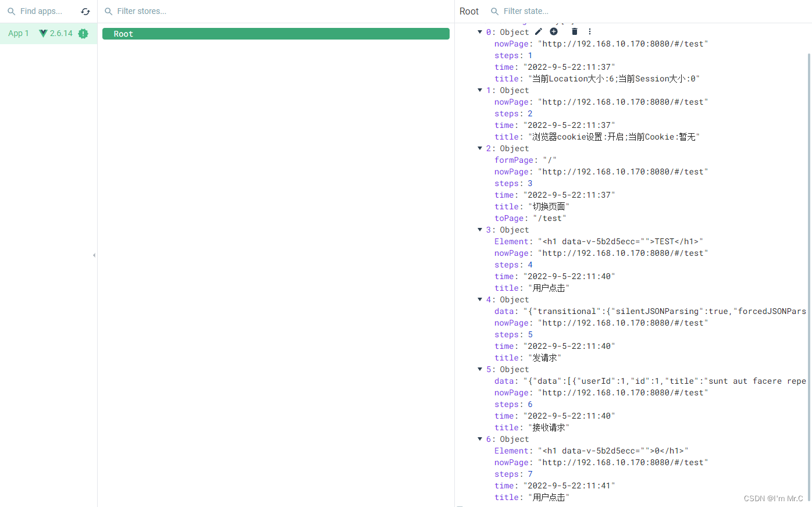
Task: Click the data value starting with "transitional"
Action: 664,311
